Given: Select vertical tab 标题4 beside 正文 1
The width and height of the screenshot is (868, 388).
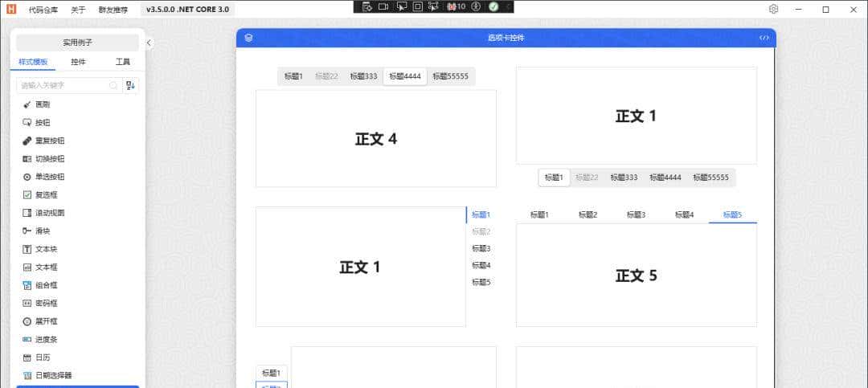Looking at the screenshot, I should click(x=481, y=265).
